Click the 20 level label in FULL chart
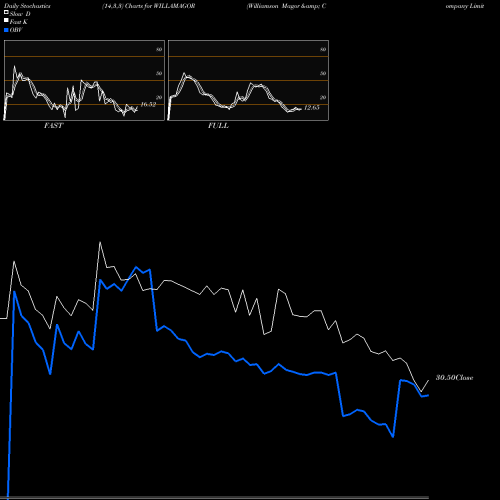Screen dimensions: 500x500 pos(323,97)
